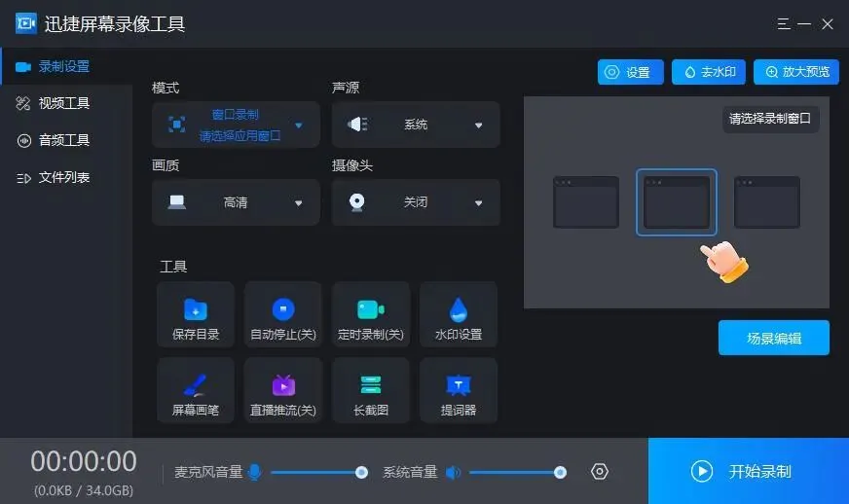This screenshot has height=504, width=849.
Task: Click the 系统 sound source value
Action: coord(416,125)
